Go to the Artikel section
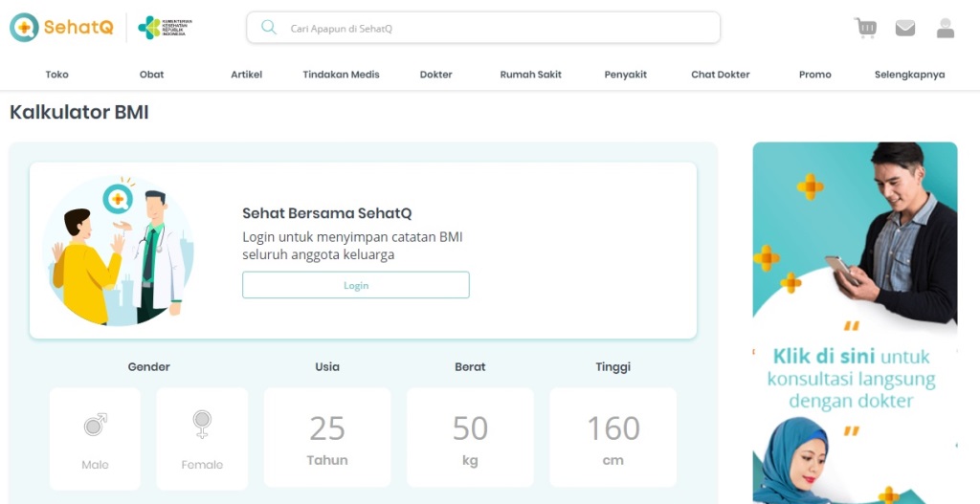Viewport: 980px width, 504px height. [x=246, y=75]
